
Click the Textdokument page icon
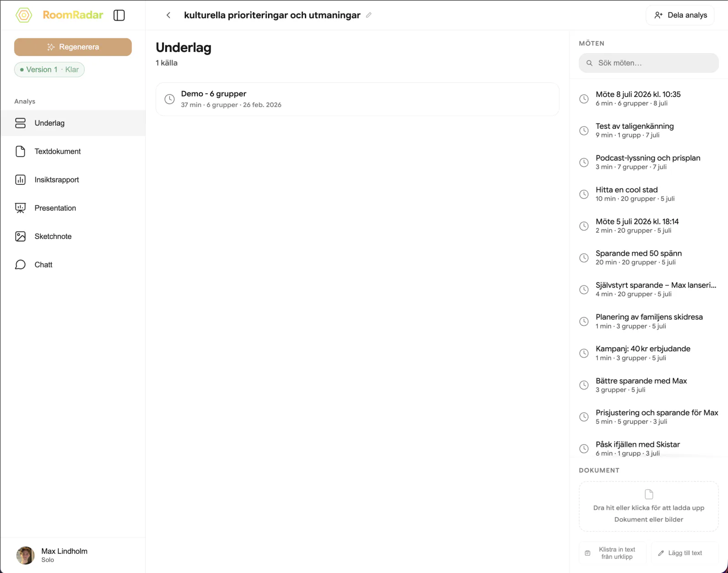tap(20, 151)
